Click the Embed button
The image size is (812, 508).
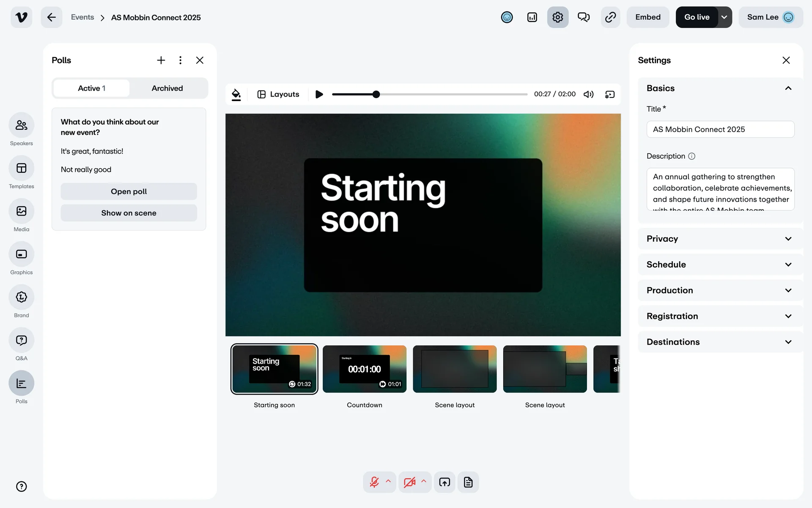coord(647,17)
